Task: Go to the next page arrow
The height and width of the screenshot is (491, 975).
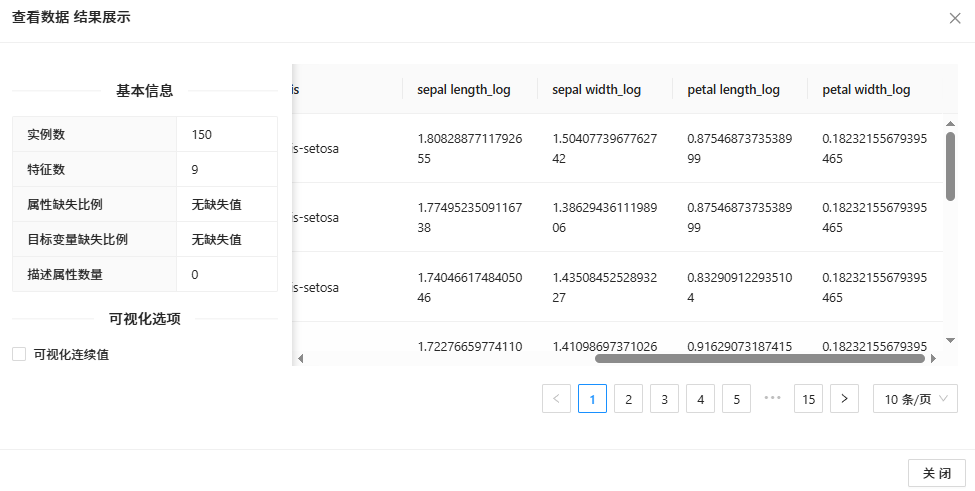Action: click(844, 399)
